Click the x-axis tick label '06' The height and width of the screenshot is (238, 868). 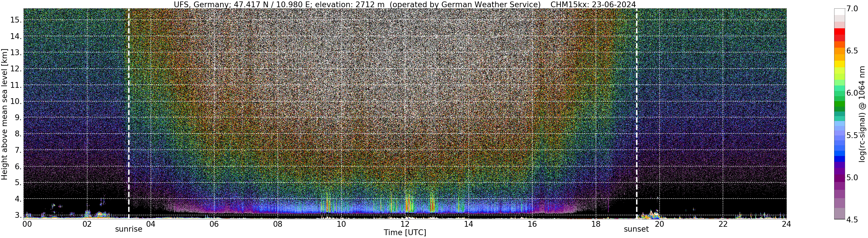(x=214, y=224)
